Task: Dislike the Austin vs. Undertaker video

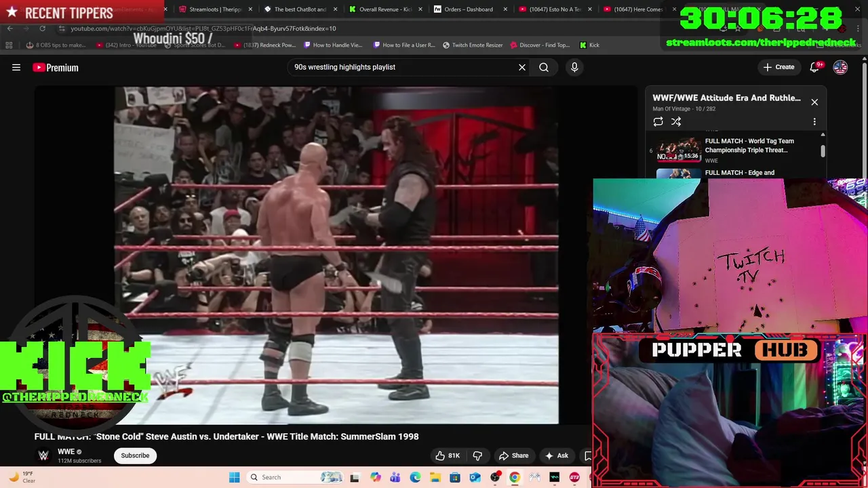Action: point(477,455)
